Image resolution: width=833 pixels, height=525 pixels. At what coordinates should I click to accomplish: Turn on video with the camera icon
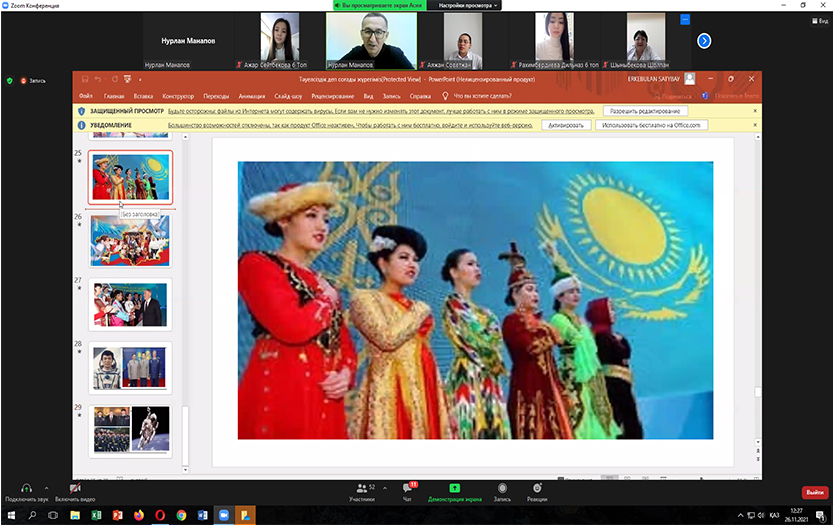coord(75,487)
